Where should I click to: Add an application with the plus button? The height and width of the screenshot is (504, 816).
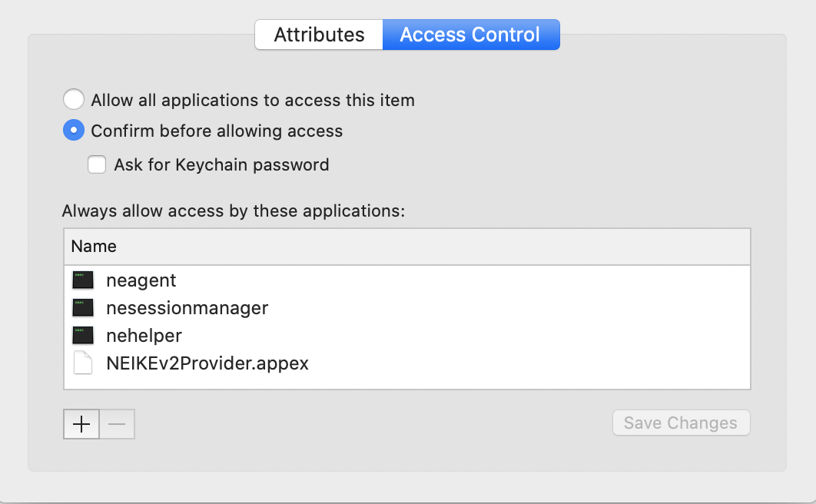pos(81,424)
